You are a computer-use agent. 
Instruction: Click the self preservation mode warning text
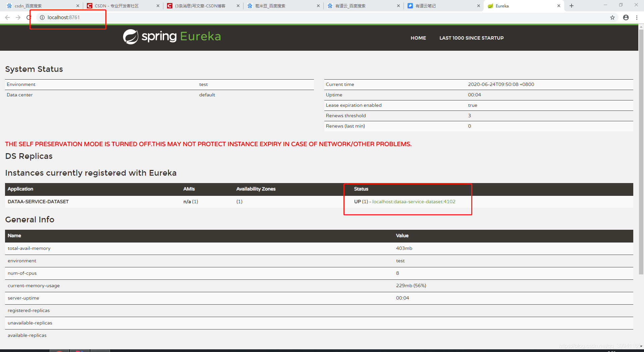pyautogui.click(x=208, y=144)
